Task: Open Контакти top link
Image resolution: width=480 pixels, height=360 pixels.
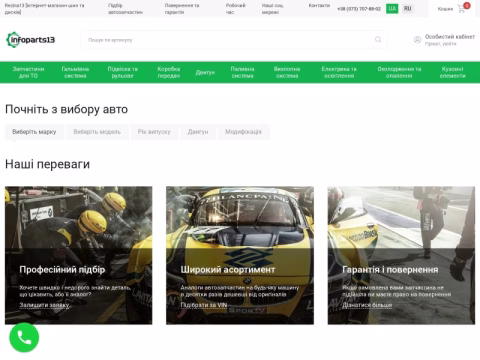Action: 319,6
